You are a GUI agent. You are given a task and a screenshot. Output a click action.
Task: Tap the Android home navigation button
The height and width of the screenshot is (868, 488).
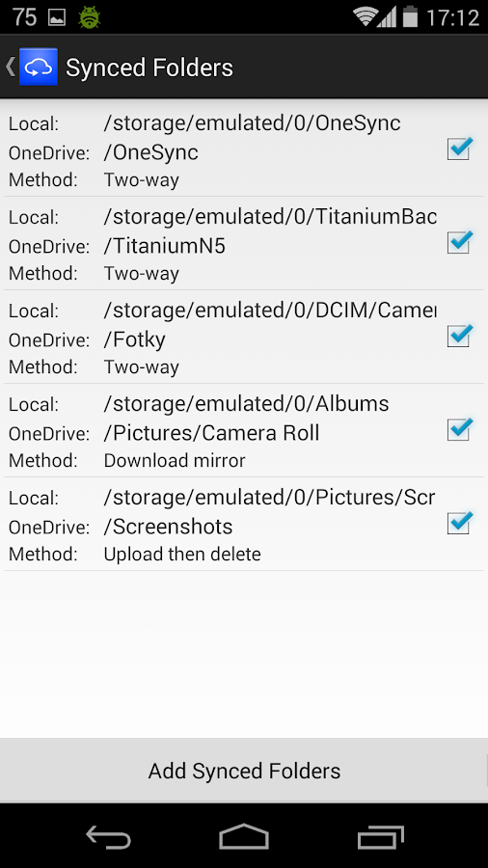pos(244,836)
